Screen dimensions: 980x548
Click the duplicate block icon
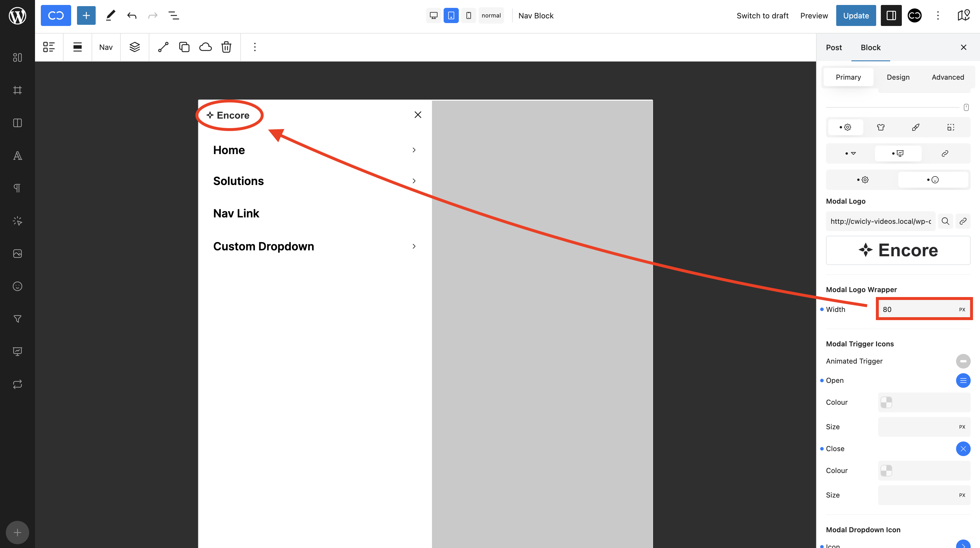coord(184,47)
